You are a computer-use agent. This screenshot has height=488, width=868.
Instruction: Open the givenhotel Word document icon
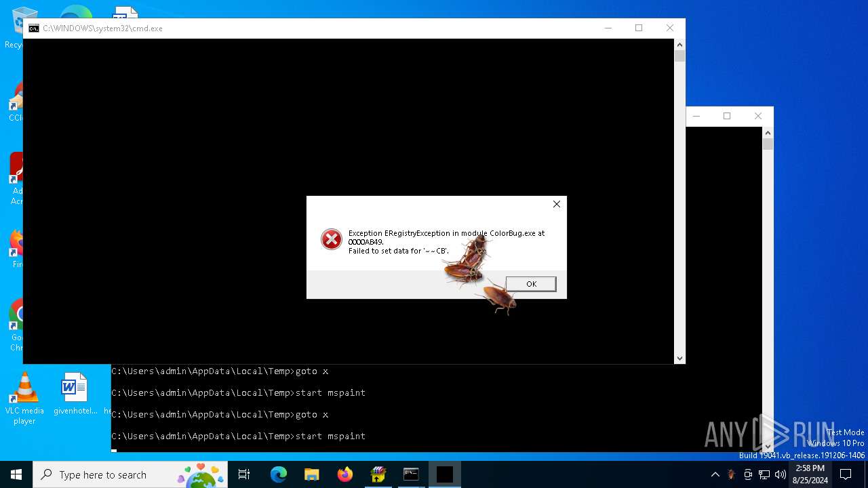click(75, 394)
